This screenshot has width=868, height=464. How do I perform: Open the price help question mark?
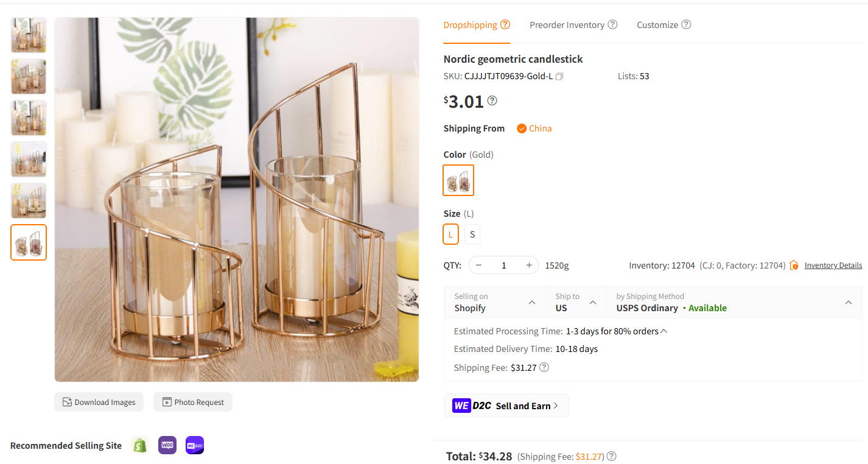[x=492, y=100]
